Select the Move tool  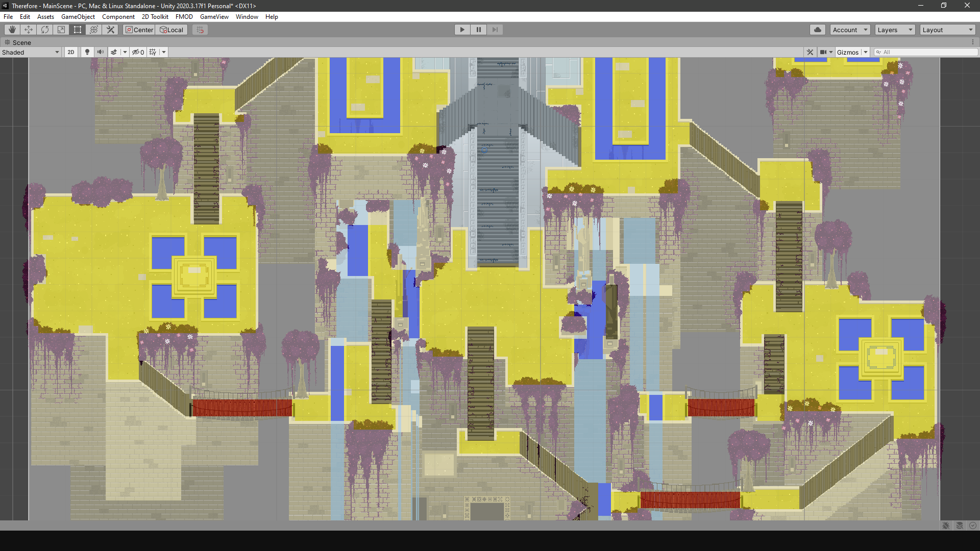click(x=29, y=30)
